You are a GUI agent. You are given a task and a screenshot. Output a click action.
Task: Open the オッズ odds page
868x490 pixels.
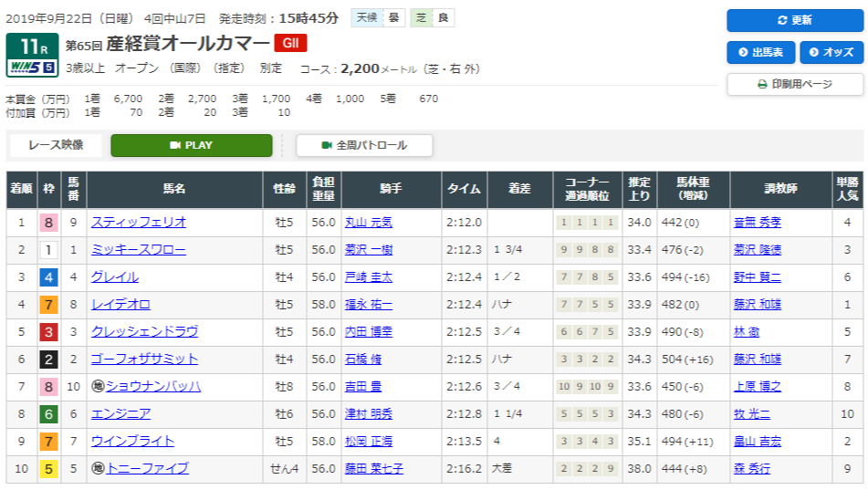point(831,53)
